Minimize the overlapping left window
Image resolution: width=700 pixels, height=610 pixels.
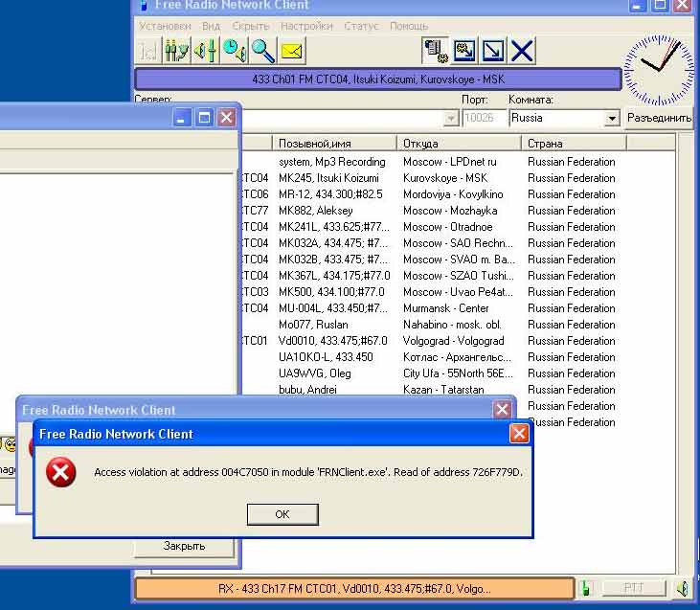[181, 118]
